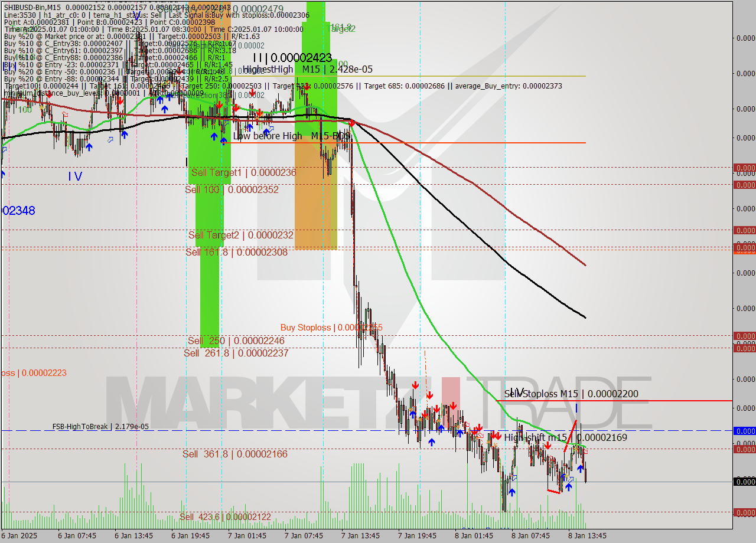The width and height of the screenshot is (756, 543).
Task: Select the 'Sell 423.6 | 0.00002122' label
Action: (225, 517)
